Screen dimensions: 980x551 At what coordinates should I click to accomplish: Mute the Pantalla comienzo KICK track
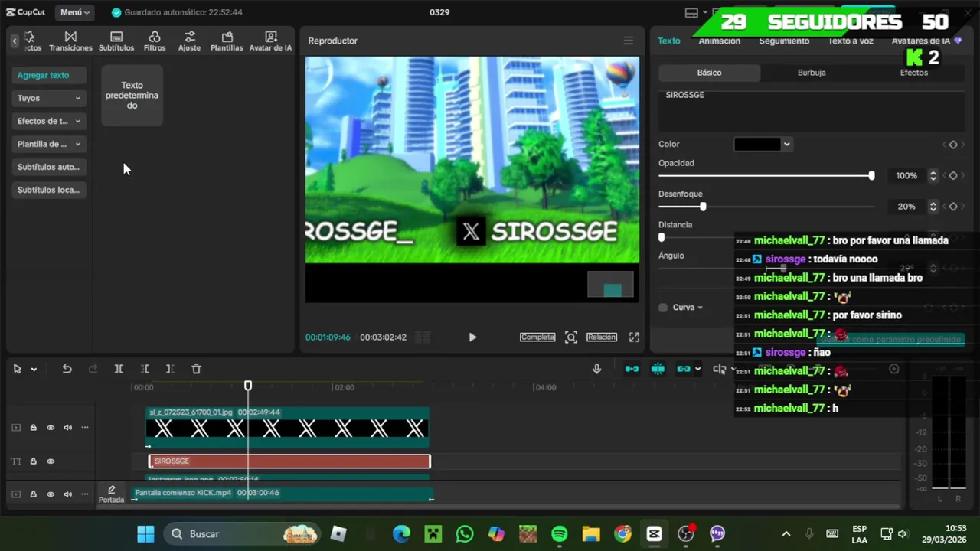point(68,494)
